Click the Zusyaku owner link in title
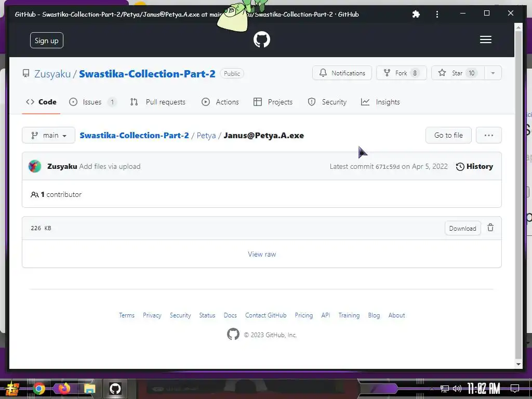The height and width of the screenshot is (399, 532). coord(52,74)
